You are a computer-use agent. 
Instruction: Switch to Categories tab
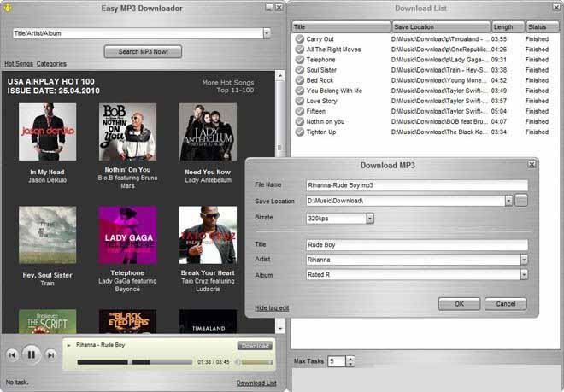(x=51, y=64)
